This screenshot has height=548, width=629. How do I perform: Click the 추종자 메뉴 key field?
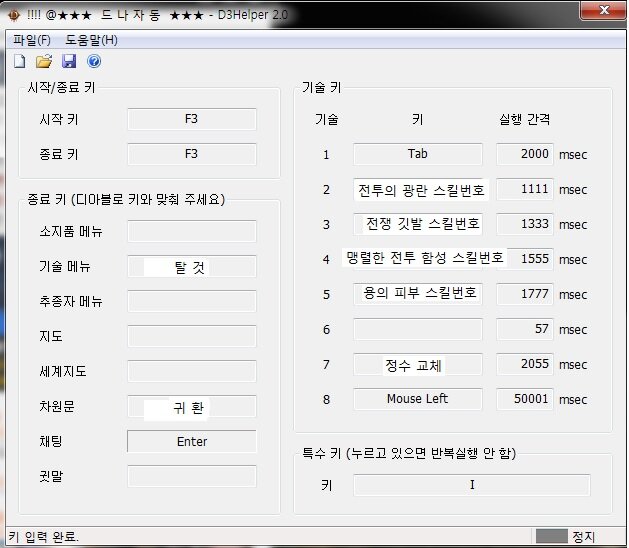(x=192, y=301)
